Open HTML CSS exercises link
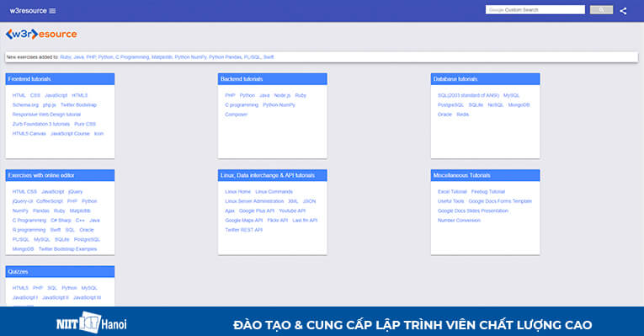This screenshot has width=644, height=336. click(x=24, y=192)
